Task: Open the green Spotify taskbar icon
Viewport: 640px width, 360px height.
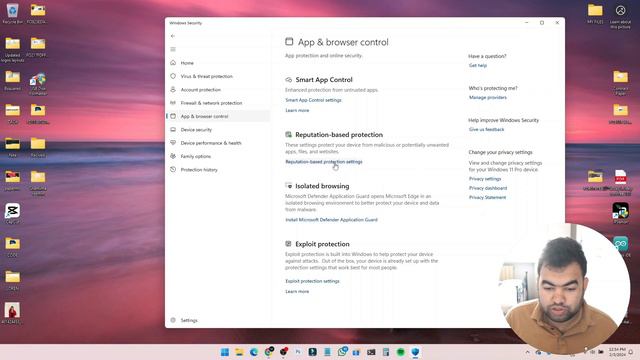Action: 400,352
